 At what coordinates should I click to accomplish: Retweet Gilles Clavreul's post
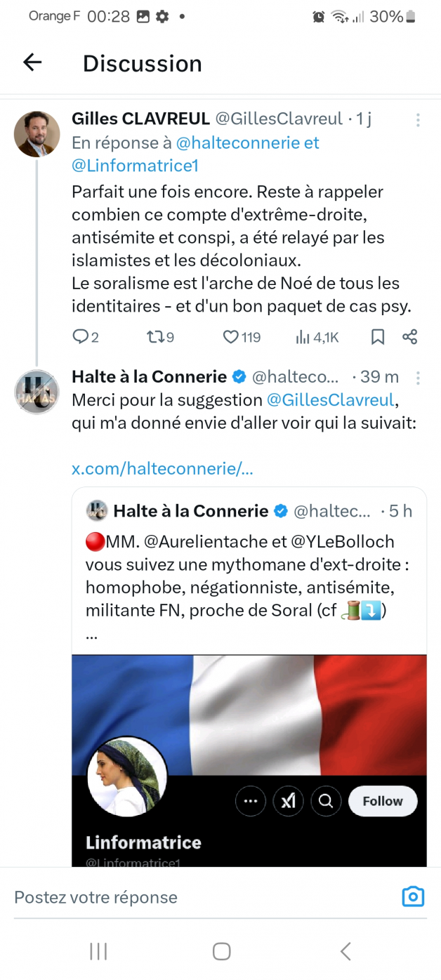[154, 337]
